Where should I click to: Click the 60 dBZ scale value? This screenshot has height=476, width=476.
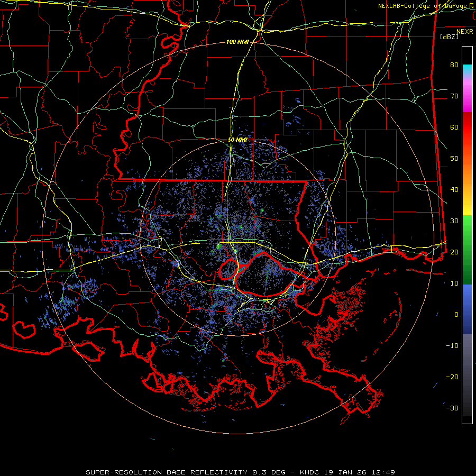click(x=454, y=127)
